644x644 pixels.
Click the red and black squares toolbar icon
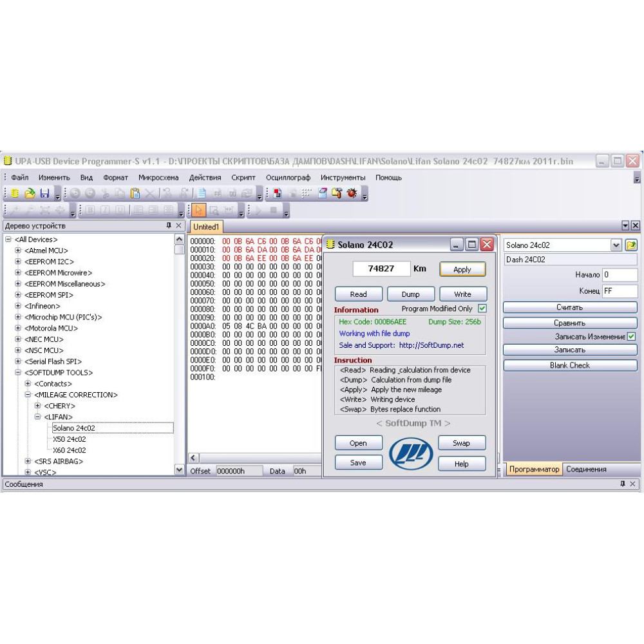278,193
